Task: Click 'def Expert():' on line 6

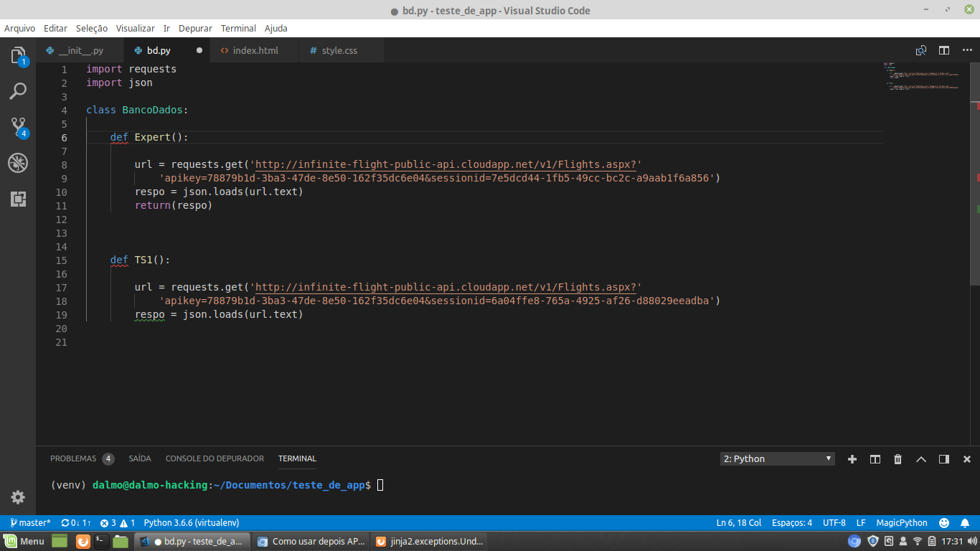Action: [149, 137]
